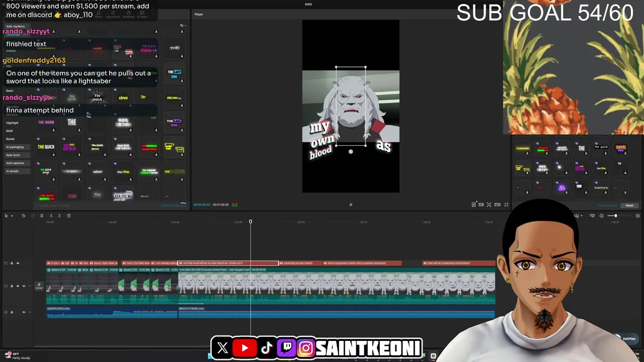The width and height of the screenshot is (644, 362).
Task: Open the Tr dropdown above the caption templates
Action: [183, 26]
